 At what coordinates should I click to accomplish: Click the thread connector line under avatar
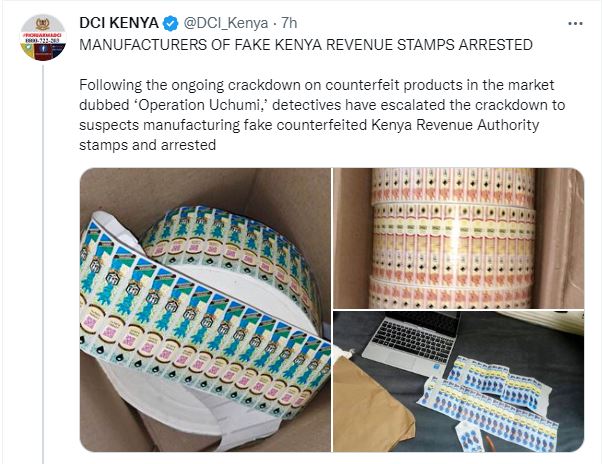coord(43,264)
